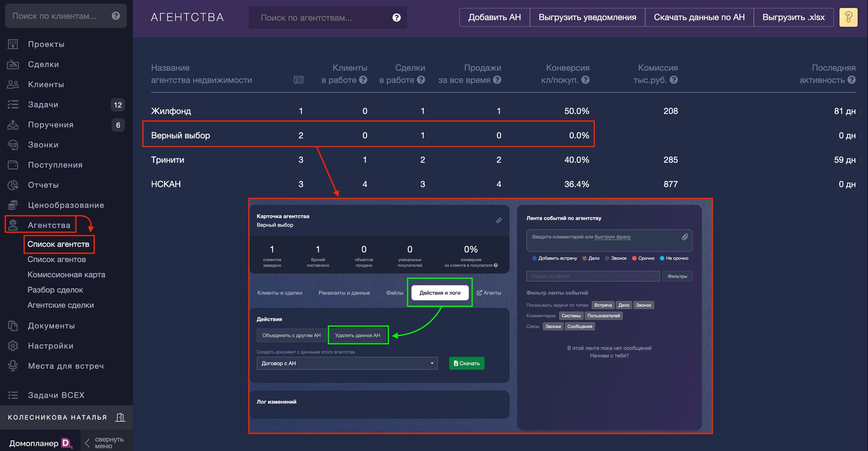Image resolution: width=868 pixels, height=451 pixels.
Task: Open Отчеты via its pie chart icon
Action: (13, 185)
